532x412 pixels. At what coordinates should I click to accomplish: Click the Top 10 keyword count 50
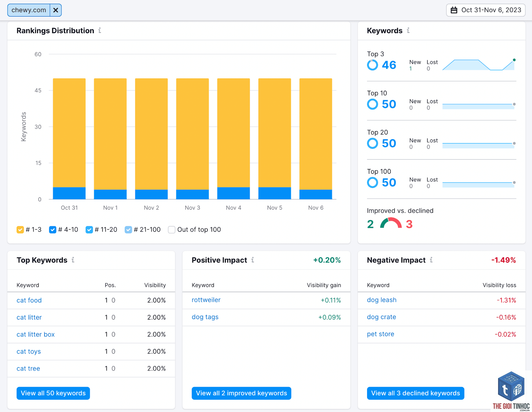click(x=389, y=104)
